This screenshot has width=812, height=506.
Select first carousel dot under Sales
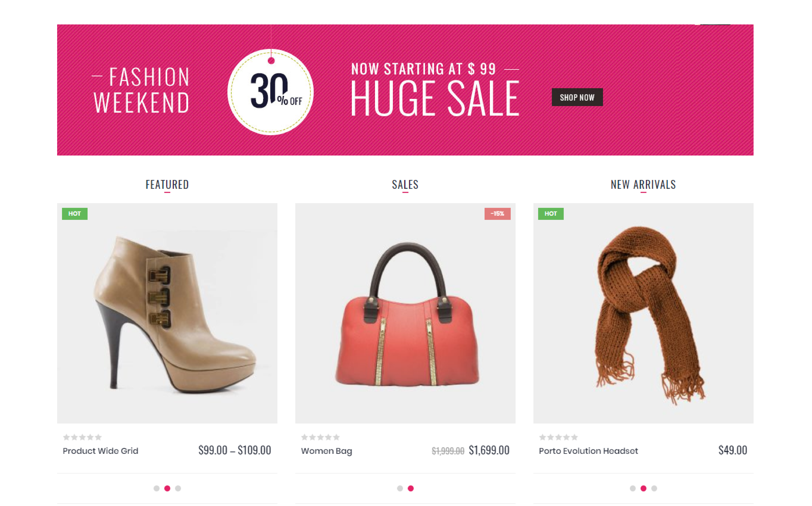point(400,488)
